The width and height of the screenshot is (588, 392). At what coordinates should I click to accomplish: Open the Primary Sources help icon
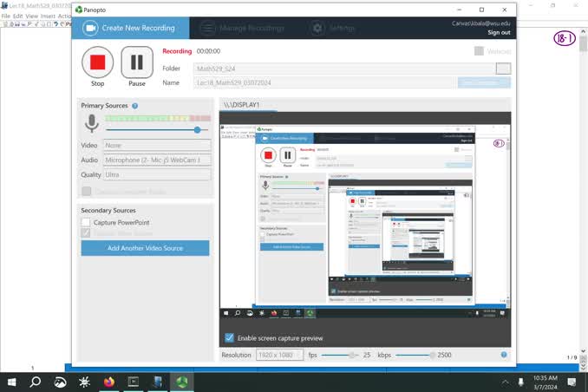click(x=135, y=106)
